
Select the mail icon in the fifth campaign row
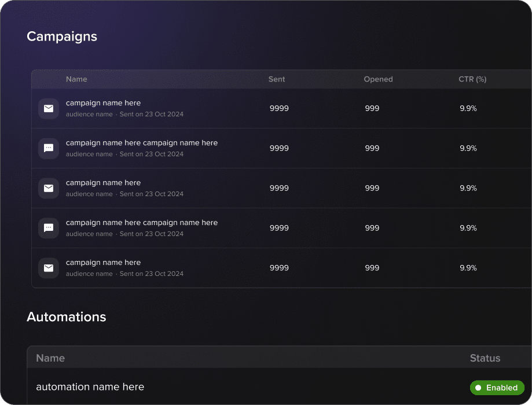(49, 268)
